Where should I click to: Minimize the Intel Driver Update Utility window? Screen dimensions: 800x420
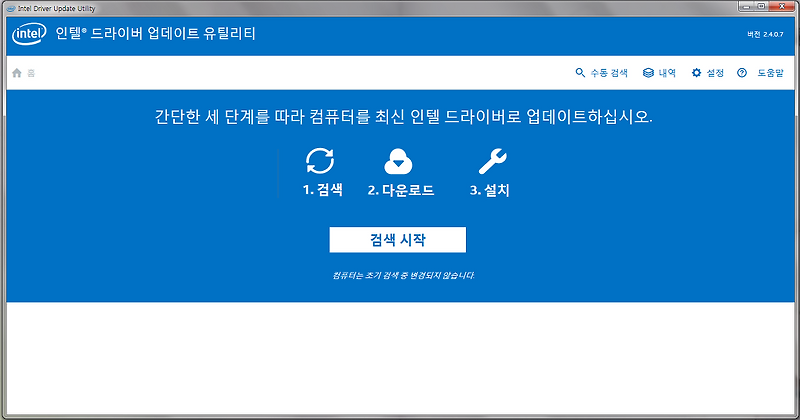(747, 6)
